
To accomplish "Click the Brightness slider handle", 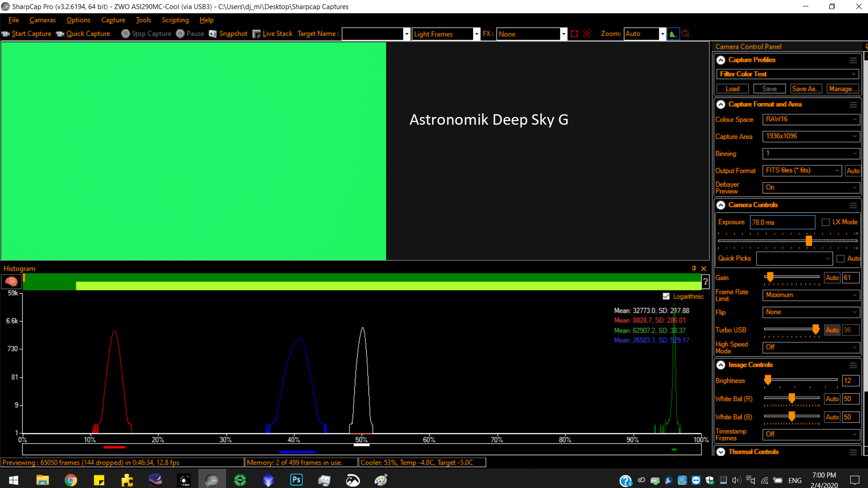I will pyautogui.click(x=767, y=380).
